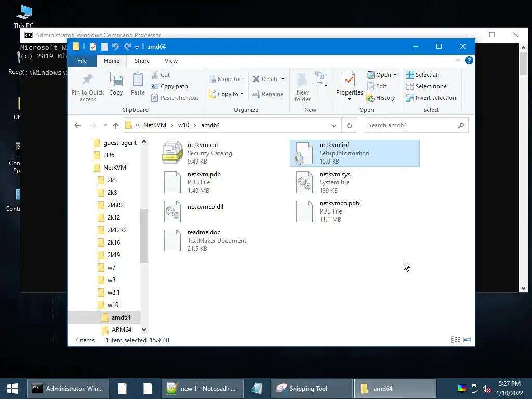532x399 pixels.
Task: Click NetKVM in the address breadcrumb
Action: point(155,125)
